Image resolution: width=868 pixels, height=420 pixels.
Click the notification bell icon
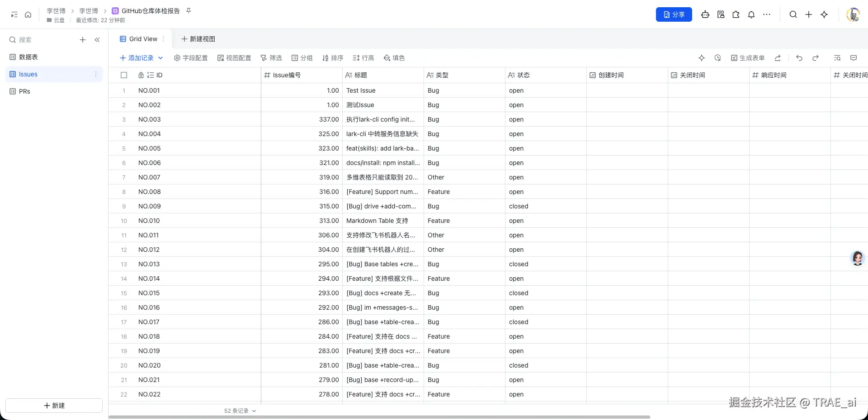[751, 14]
